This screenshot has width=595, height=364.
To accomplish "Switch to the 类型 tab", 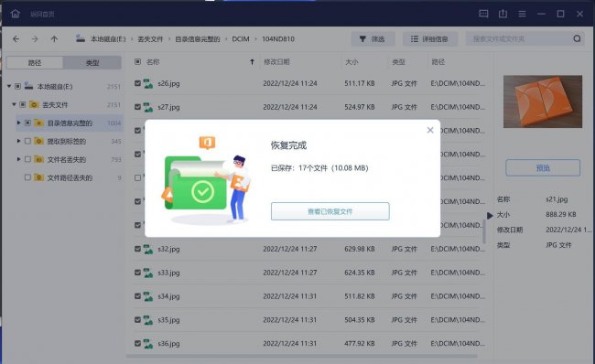I will 92,62.
